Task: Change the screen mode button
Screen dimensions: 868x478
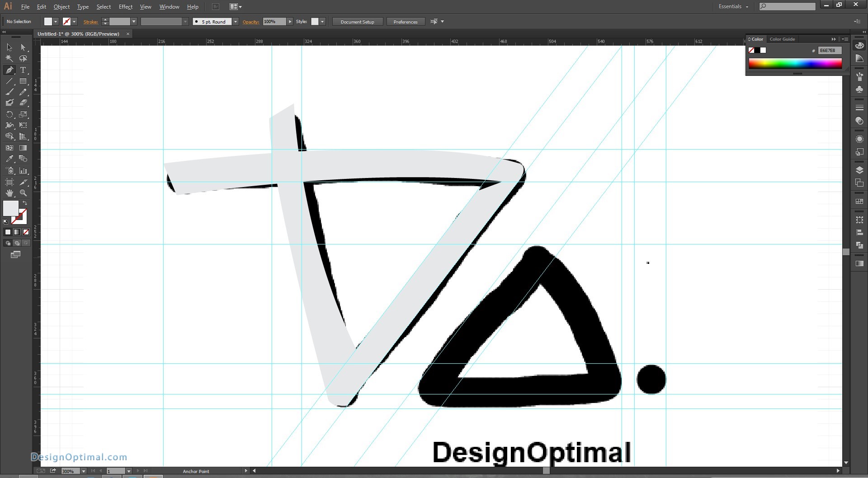Action: point(15,255)
